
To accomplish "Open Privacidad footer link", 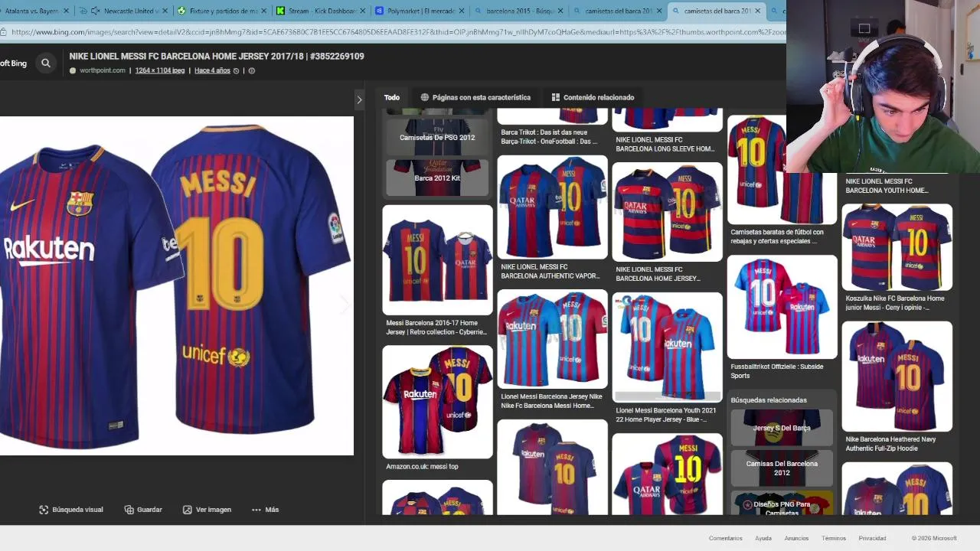I will point(872,538).
